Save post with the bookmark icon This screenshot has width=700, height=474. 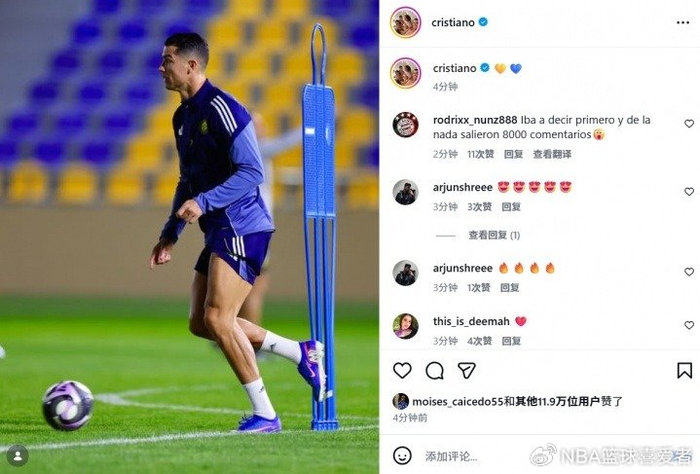(x=684, y=370)
